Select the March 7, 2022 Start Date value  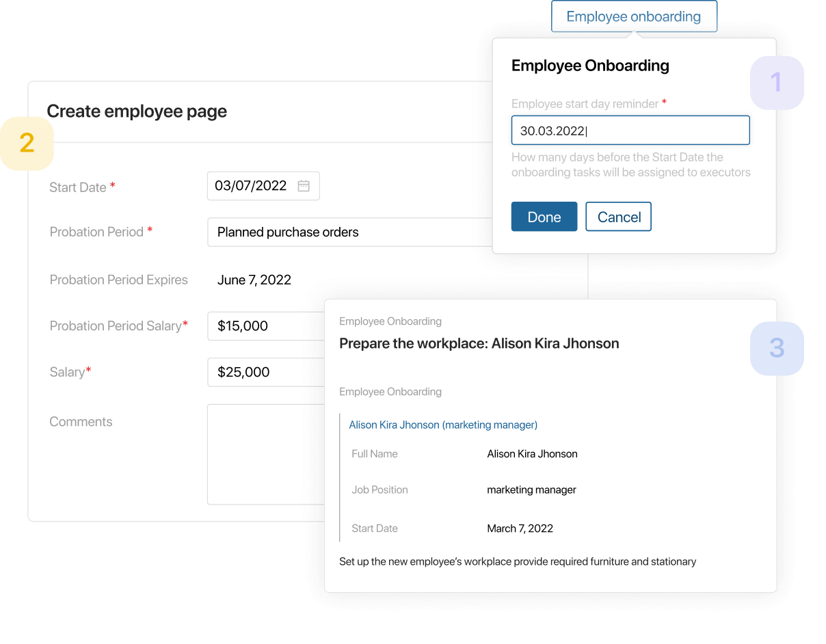point(520,528)
